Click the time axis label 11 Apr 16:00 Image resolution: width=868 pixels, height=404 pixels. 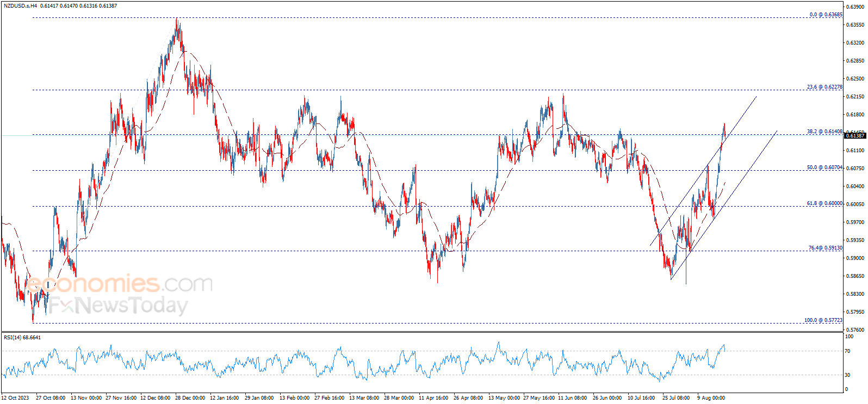pyautogui.click(x=434, y=398)
